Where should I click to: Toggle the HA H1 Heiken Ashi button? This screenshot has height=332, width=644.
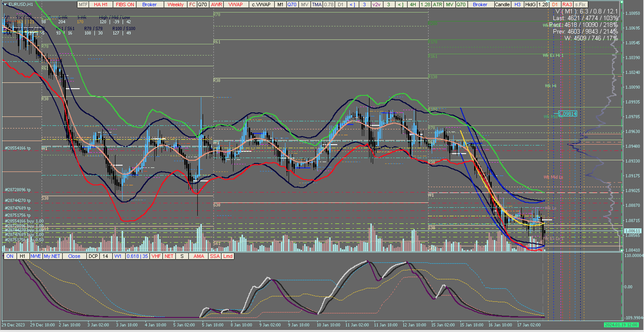pyautogui.click(x=100, y=4)
